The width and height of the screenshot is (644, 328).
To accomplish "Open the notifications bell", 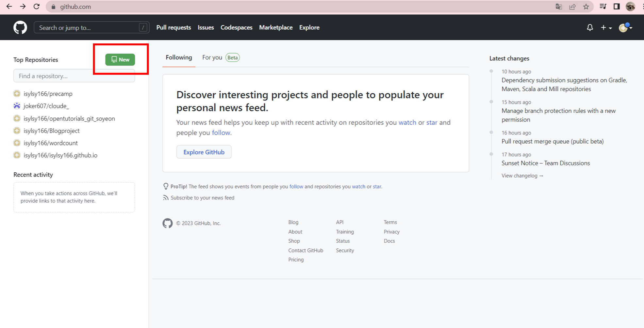I will tap(590, 28).
